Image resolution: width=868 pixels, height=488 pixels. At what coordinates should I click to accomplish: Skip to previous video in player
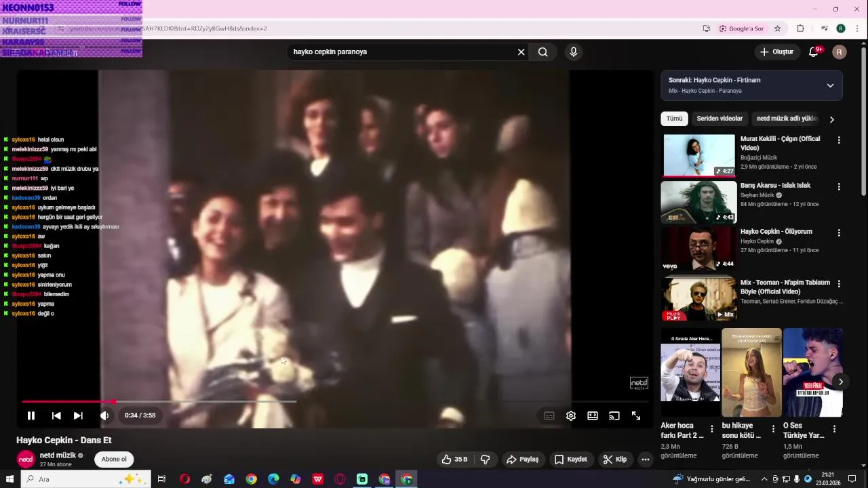click(x=56, y=415)
